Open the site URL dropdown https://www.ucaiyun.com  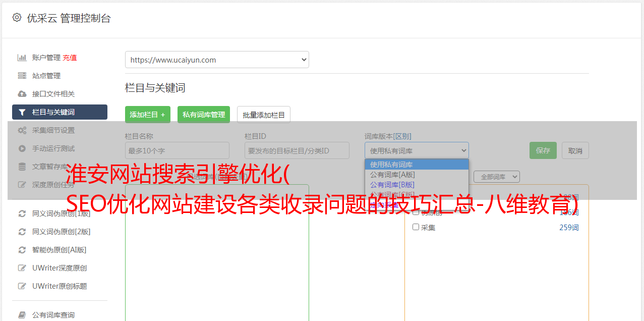[217, 60]
